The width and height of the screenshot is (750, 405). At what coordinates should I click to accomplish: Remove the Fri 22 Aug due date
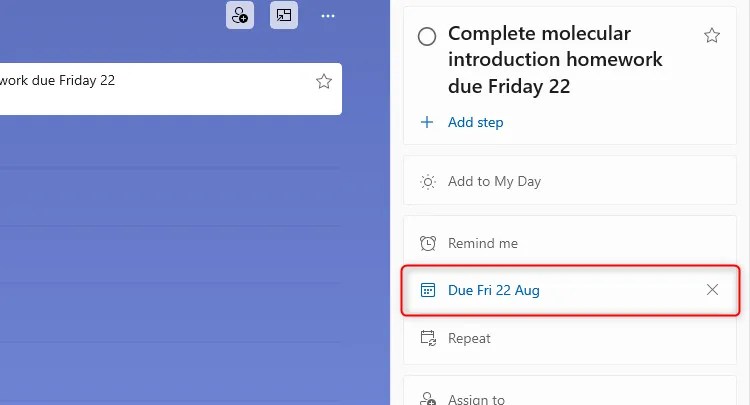tap(712, 290)
